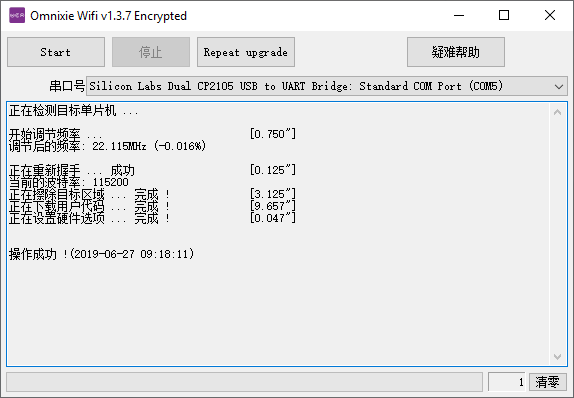The height and width of the screenshot is (398, 574).
Task: Click the log line 正在下载用户代码 完成
Action: (x=89, y=206)
